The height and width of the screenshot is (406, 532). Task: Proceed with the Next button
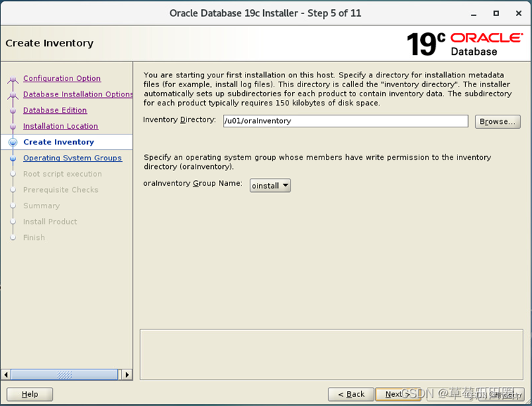tap(398, 394)
